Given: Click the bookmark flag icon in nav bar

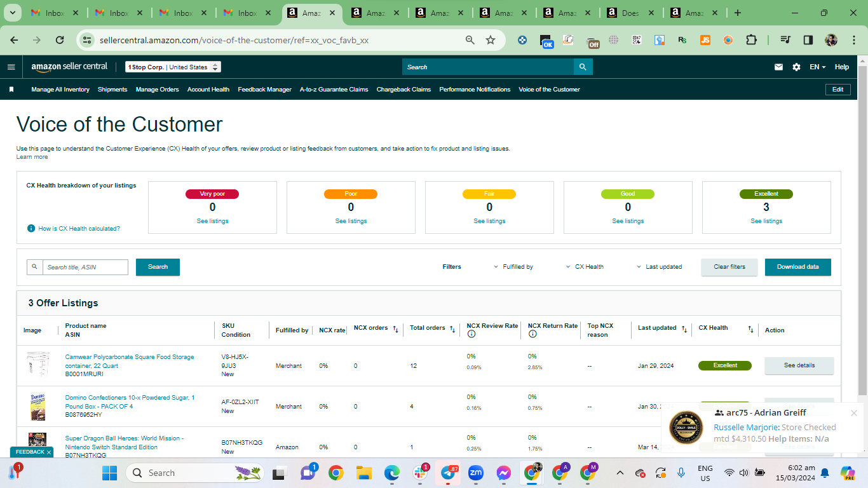Looking at the screenshot, I should click(x=11, y=90).
